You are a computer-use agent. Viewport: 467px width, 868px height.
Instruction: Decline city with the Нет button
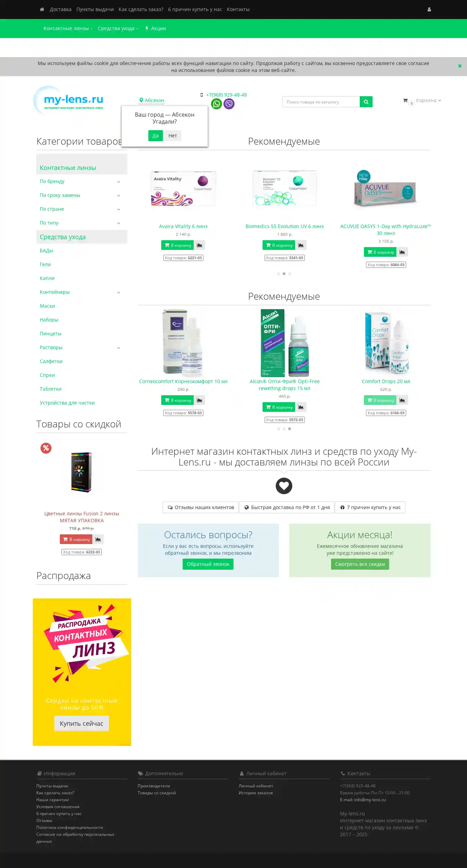click(173, 136)
